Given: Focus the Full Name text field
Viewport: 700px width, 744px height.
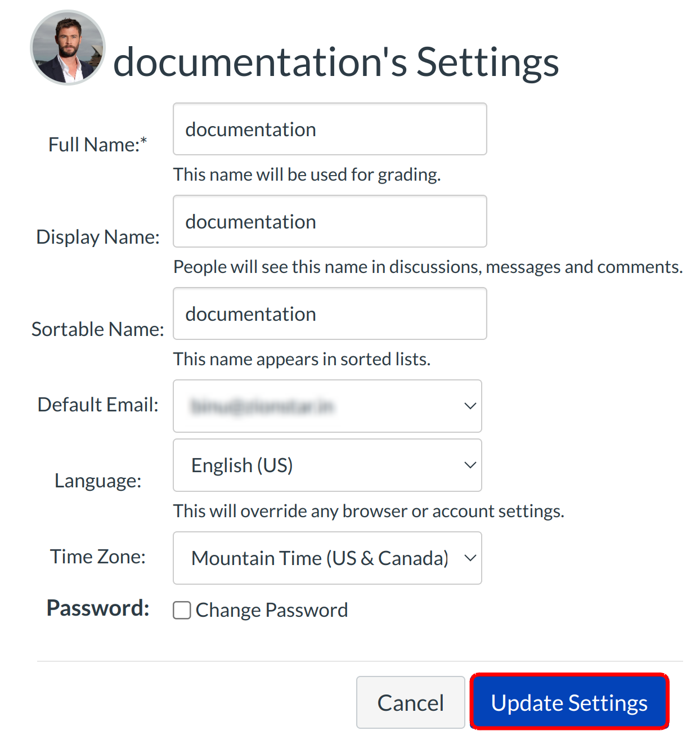Looking at the screenshot, I should click(x=329, y=129).
